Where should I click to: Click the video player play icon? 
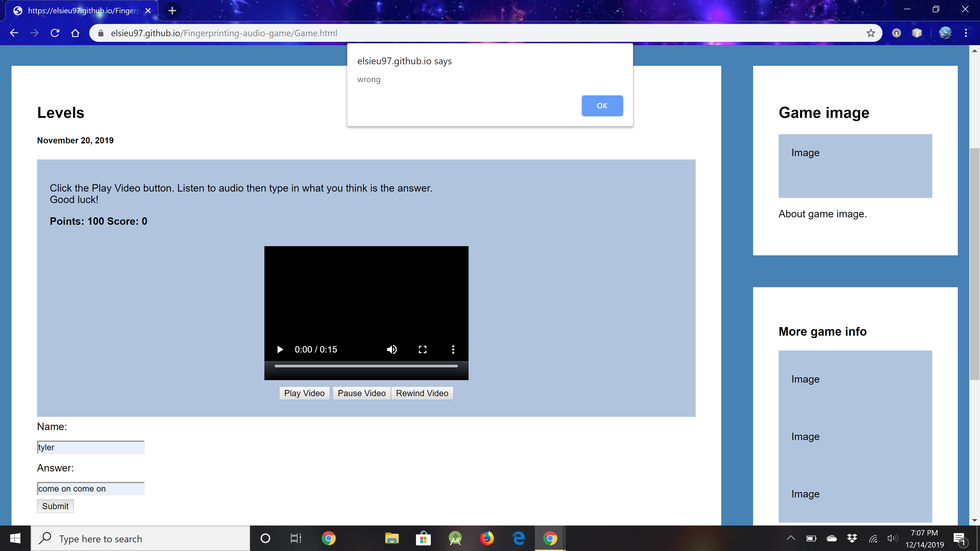click(x=280, y=349)
